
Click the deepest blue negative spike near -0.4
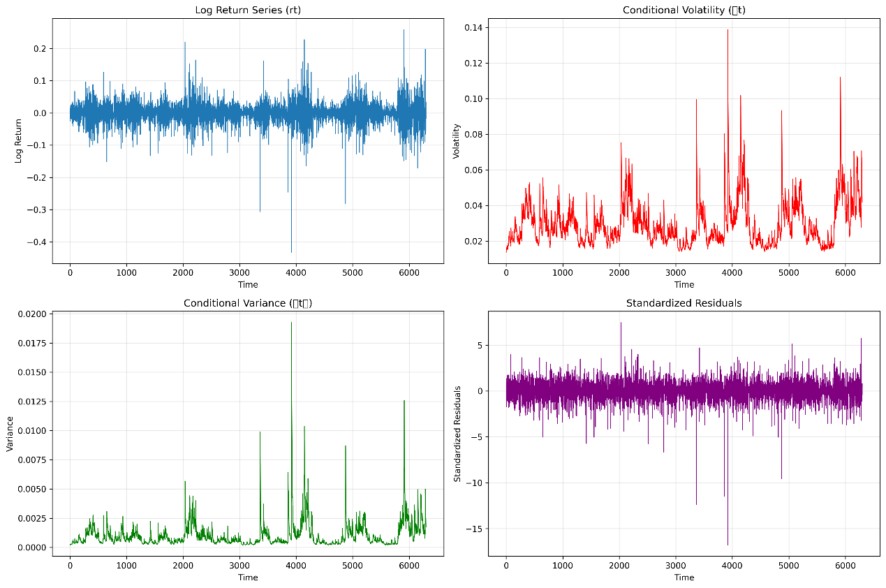291,250
